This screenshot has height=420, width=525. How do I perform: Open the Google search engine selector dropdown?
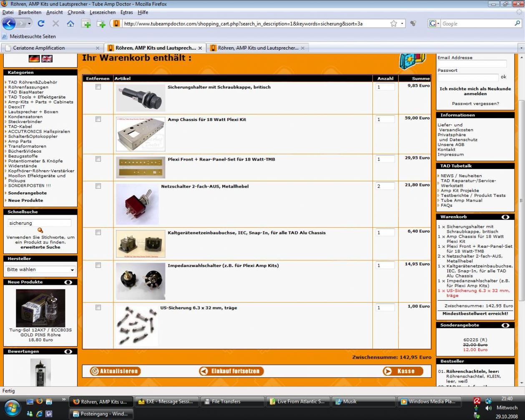click(x=434, y=24)
